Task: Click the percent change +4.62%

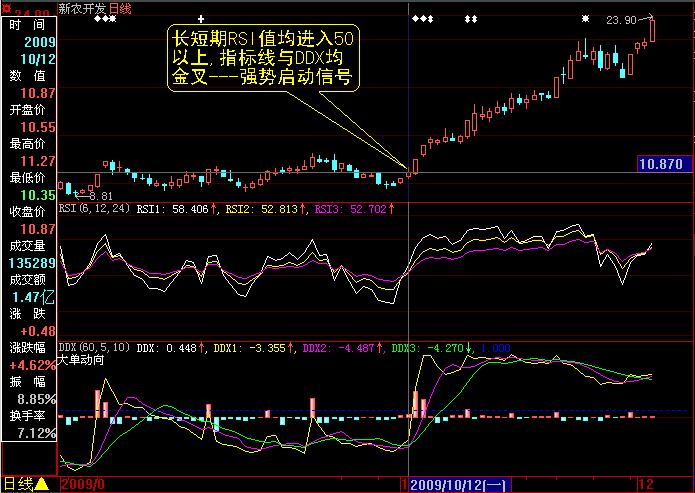Action: pos(33,365)
